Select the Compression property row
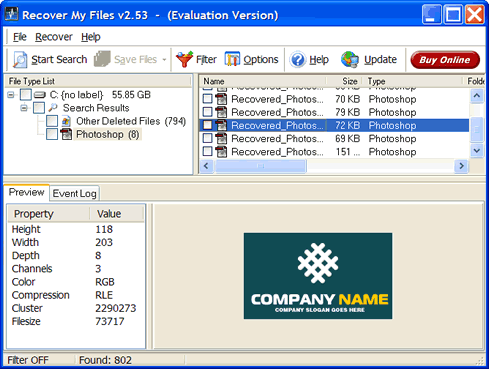This screenshot has width=489, height=369. (76, 295)
